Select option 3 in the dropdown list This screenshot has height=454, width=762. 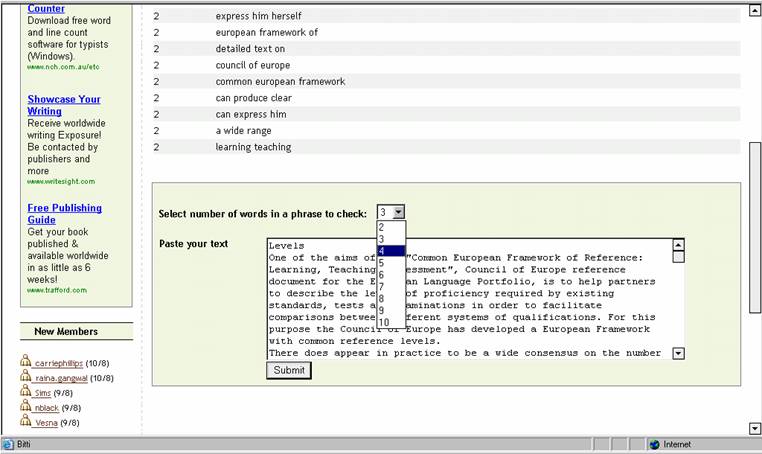click(x=391, y=239)
